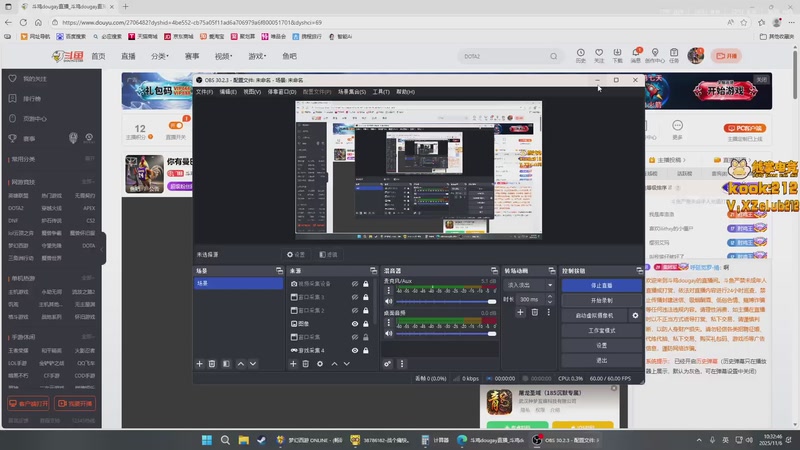The width and height of the screenshot is (800, 450).
Task: Move selected scene down in Scenes toolbar
Action: (x=253, y=364)
